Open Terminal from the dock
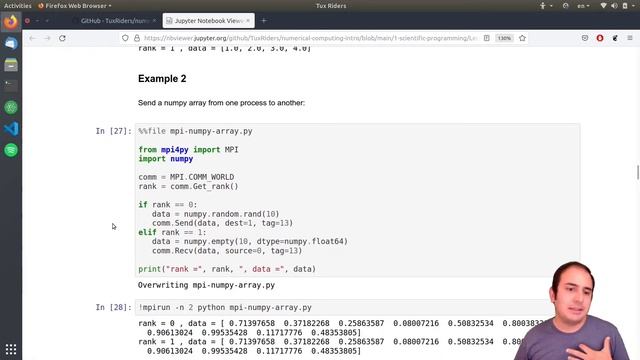640x360 pixels. 11,86
